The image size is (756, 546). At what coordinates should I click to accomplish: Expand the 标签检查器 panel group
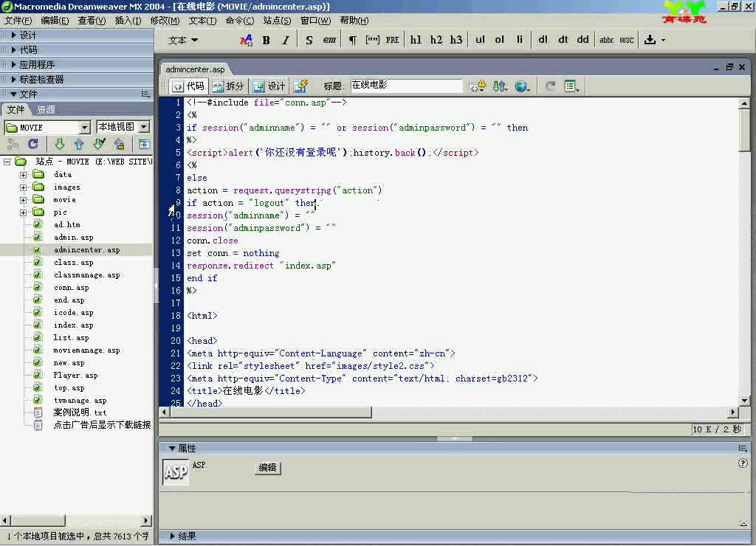click(x=13, y=79)
